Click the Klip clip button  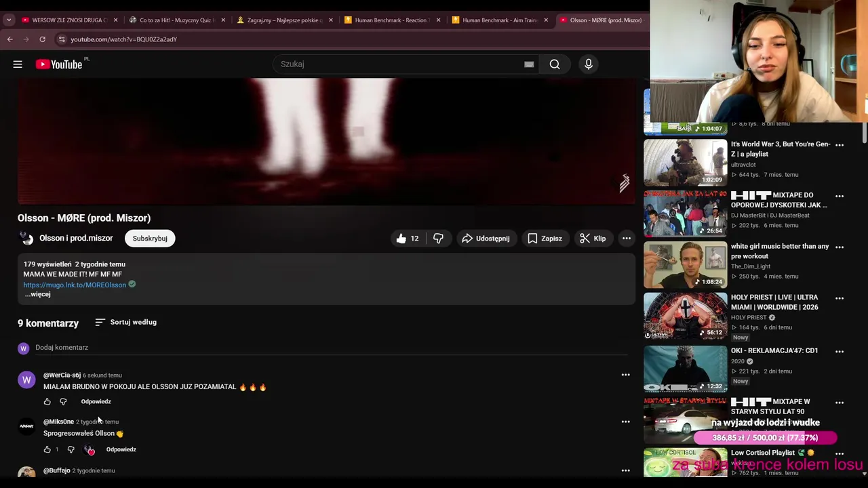(x=593, y=239)
